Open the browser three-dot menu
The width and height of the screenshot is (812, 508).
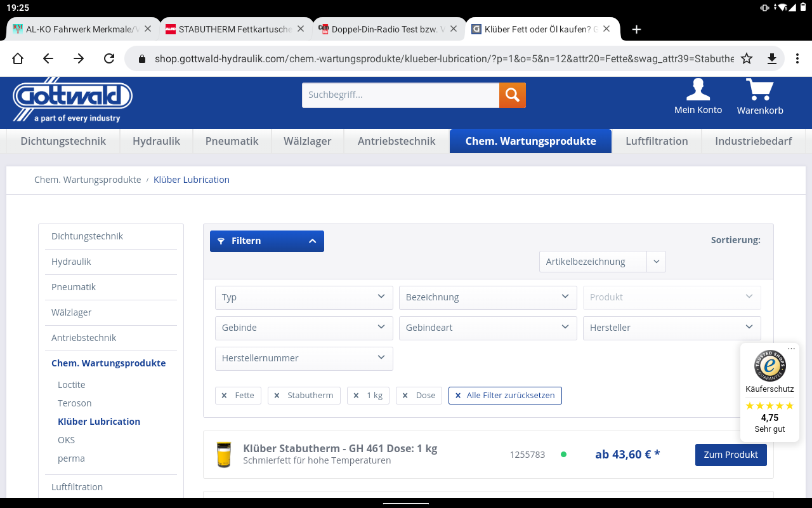pyautogui.click(x=797, y=58)
